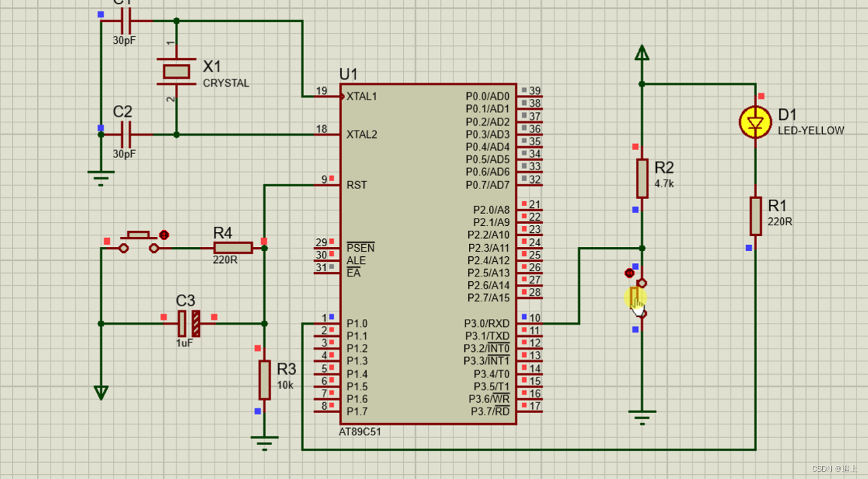Toggle the red latch dot on P3.0 button

click(629, 273)
